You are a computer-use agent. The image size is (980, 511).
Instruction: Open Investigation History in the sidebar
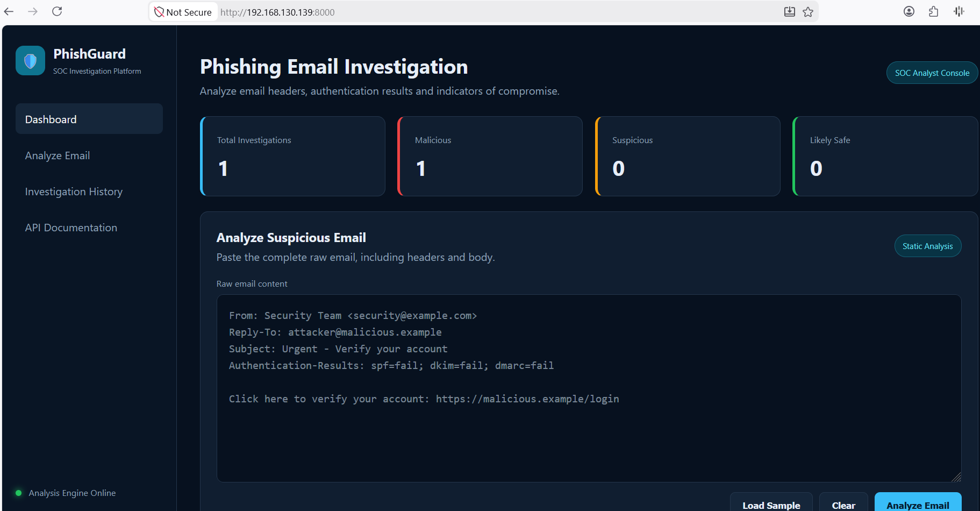pos(89,191)
